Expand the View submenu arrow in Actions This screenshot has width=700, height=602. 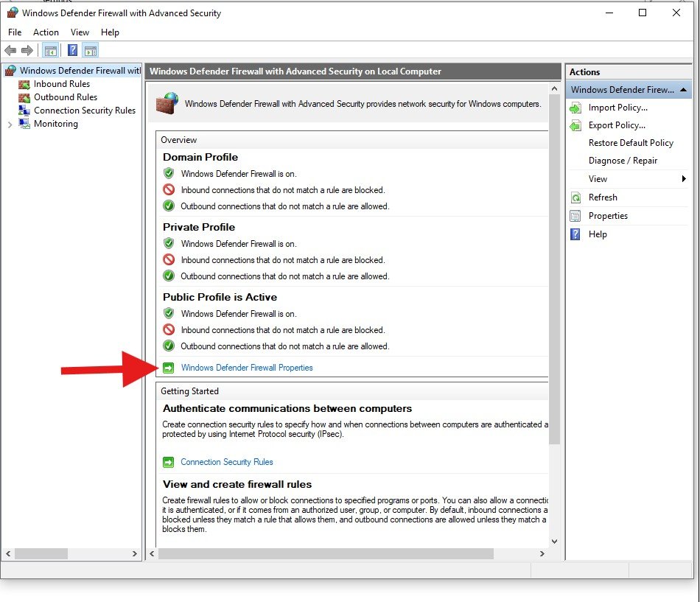(684, 179)
